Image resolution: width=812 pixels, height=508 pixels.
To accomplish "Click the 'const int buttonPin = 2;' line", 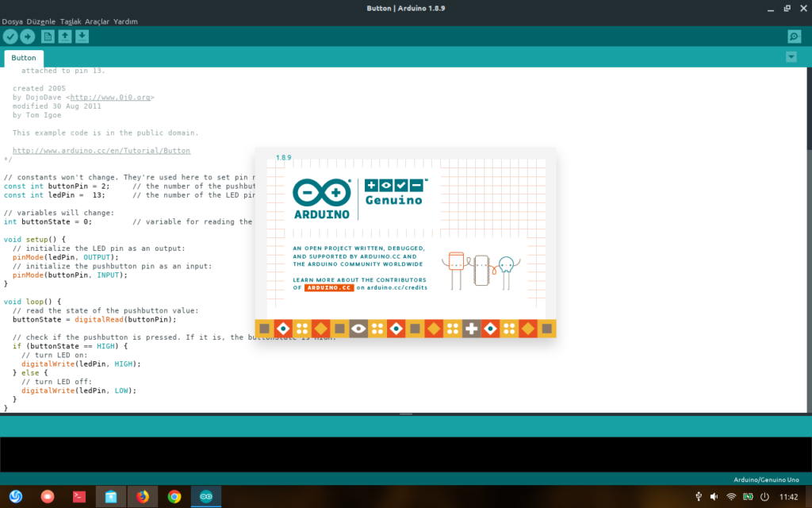I will click(56, 186).
